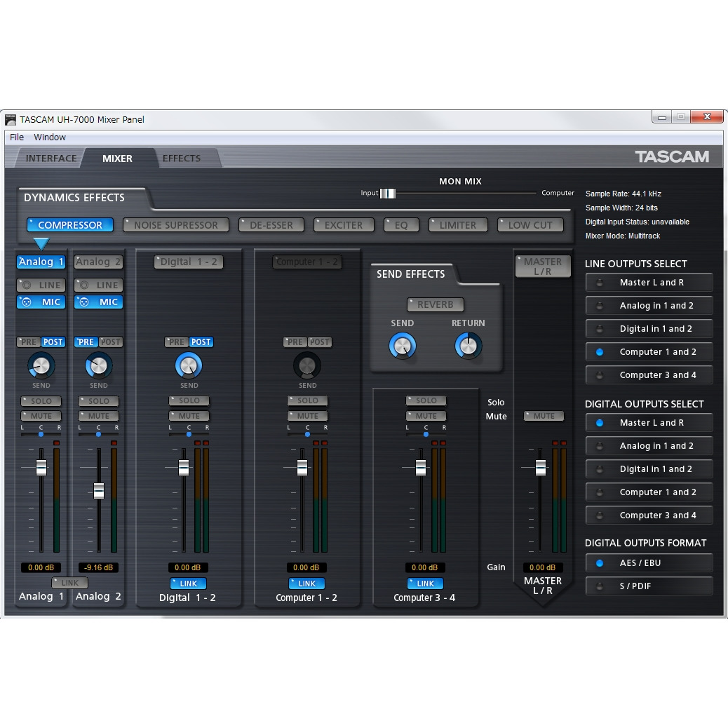Toggle LINK on Digital 1 - 2
This screenshot has height=728, width=728.
pyautogui.click(x=189, y=584)
